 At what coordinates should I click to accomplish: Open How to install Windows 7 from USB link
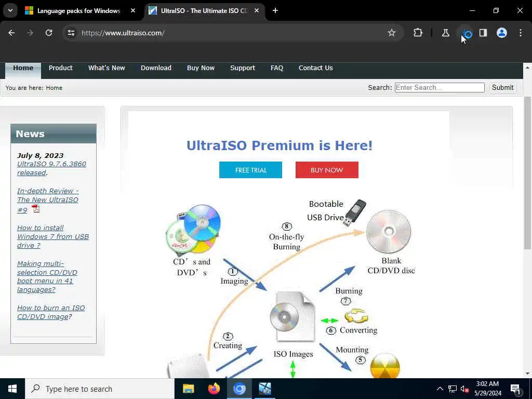53,236
